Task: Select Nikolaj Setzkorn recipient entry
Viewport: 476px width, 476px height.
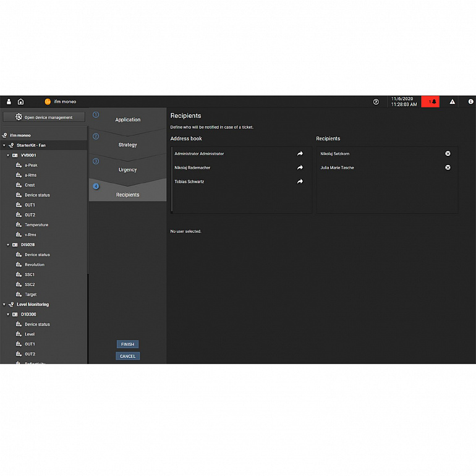Action: (335, 153)
